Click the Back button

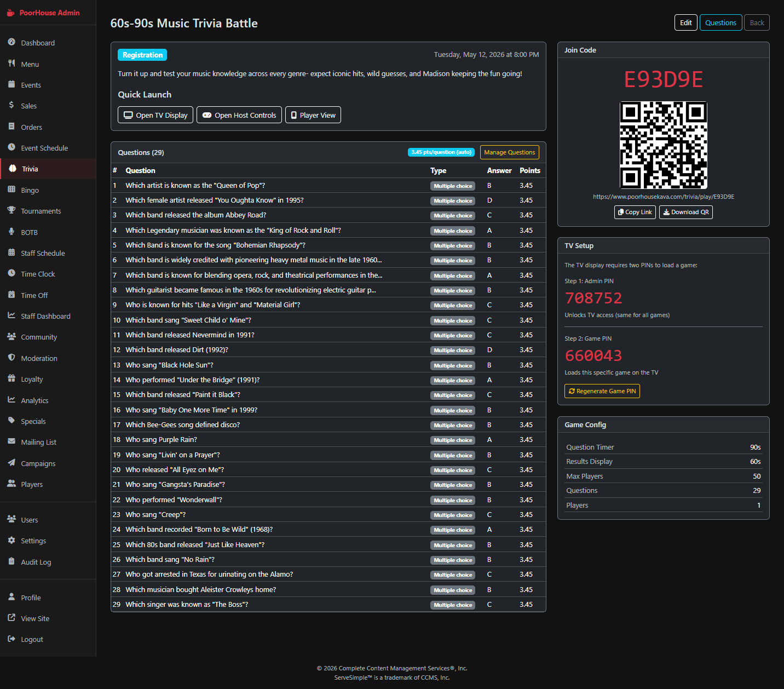(757, 22)
